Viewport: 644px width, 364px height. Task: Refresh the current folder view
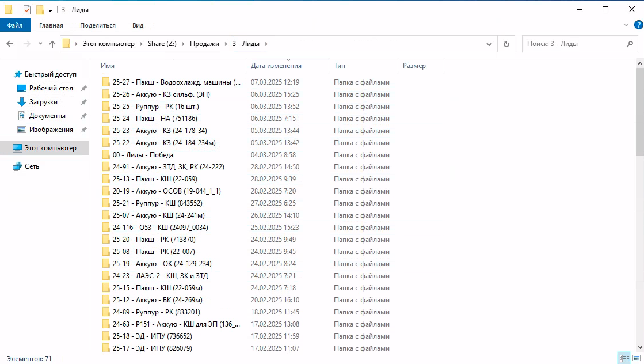click(506, 44)
